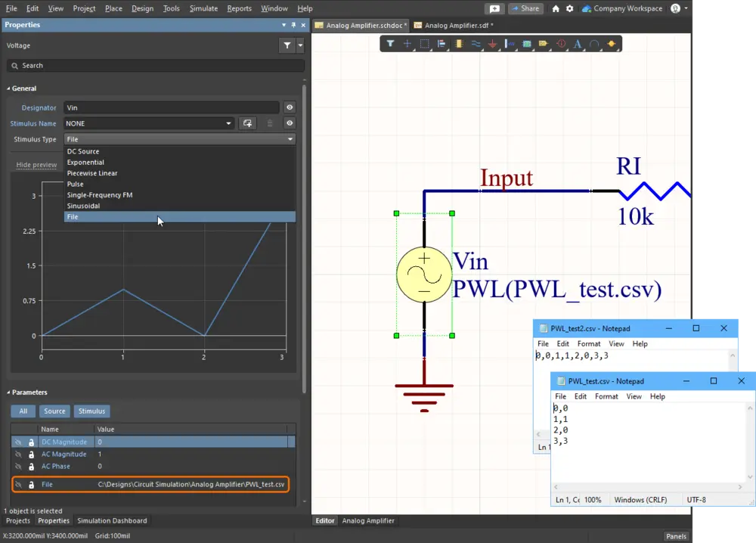The image size is (756, 543).
Task: Choose Sinusoidal from Stimulus Type list
Action: [83, 206]
